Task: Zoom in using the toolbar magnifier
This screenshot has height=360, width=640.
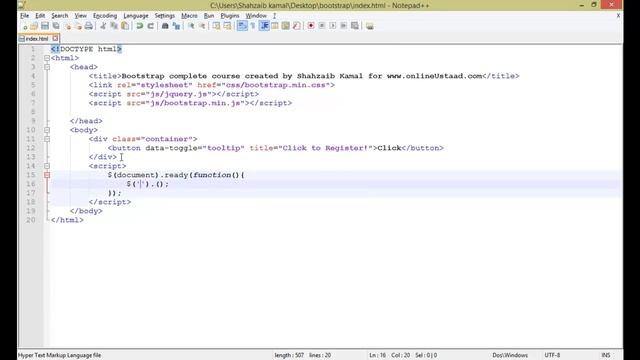Action: 191,26
